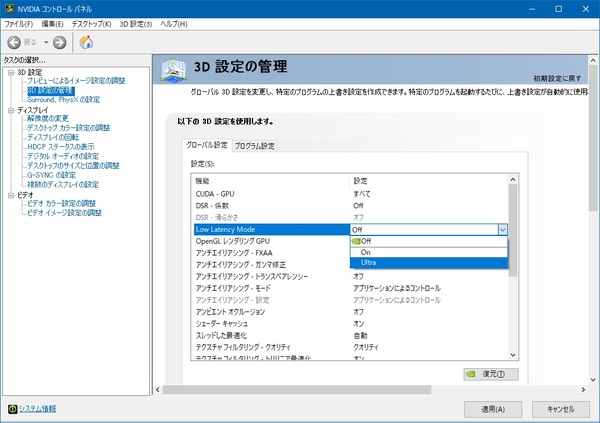Click the Forward navigation arrow icon
This screenshot has width=600, height=423.
pos(59,42)
